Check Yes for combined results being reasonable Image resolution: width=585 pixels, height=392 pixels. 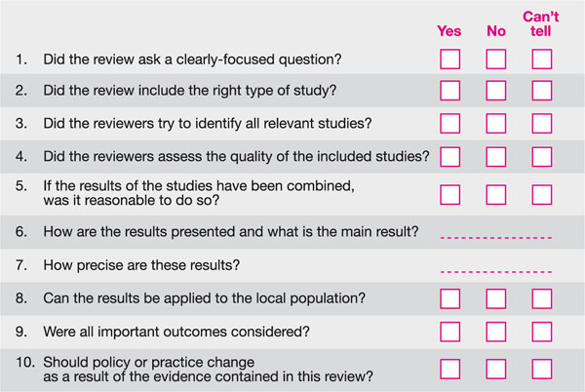tap(449, 193)
